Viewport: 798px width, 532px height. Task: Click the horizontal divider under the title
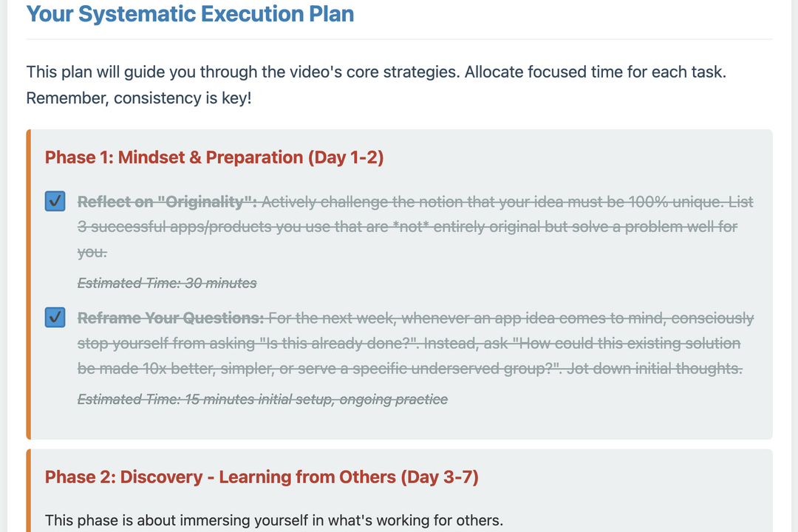(399, 39)
